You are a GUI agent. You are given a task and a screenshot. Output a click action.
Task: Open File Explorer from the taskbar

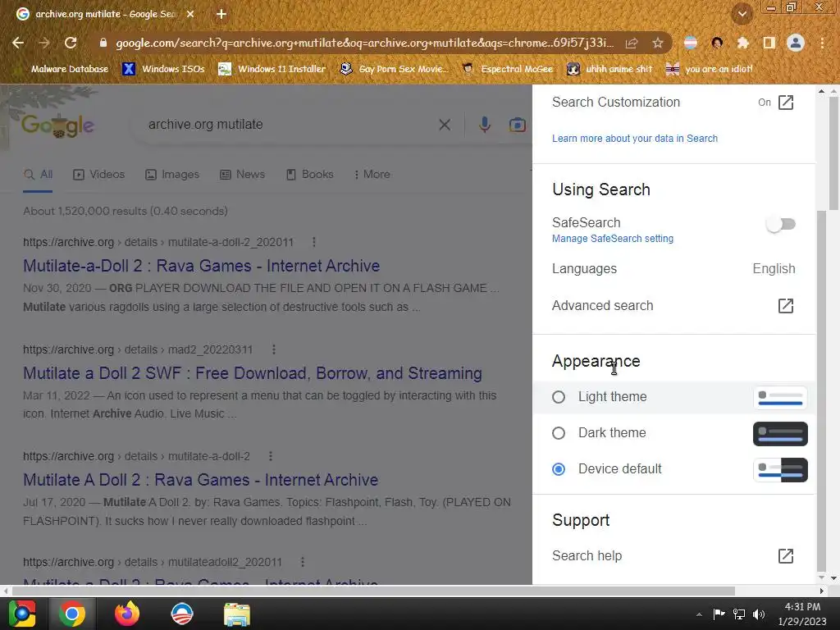(x=237, y=614)
